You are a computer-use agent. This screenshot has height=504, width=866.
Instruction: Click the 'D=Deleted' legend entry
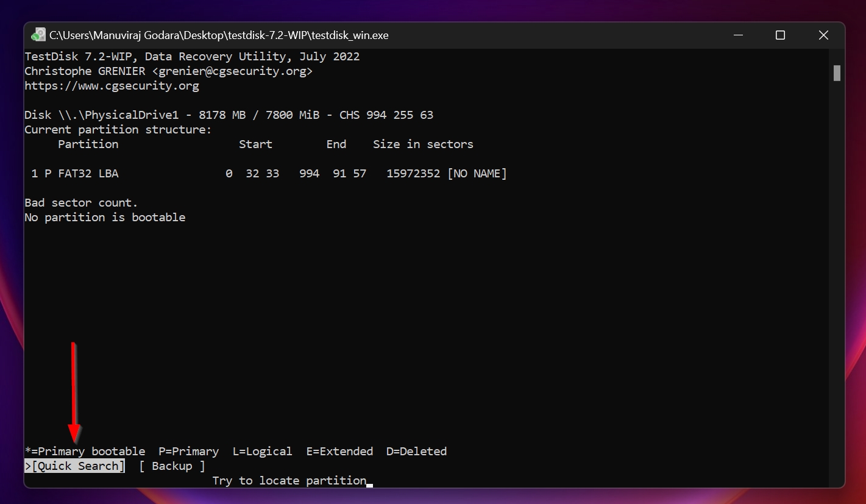[x=416, y=452]
